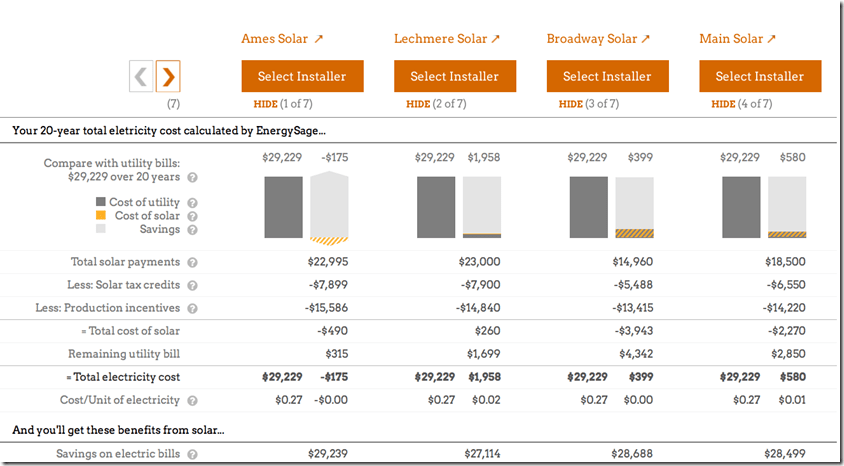Screen dimensions: 844x466
Task: Hide the Broadway Solar column
Action: pyautogui.click(x=570, y=104)
